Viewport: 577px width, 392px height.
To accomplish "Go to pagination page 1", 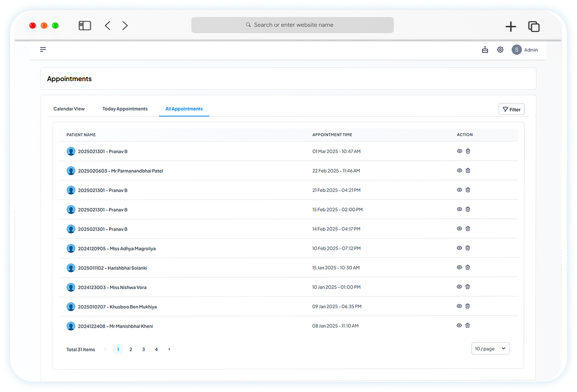I will 118,350.
